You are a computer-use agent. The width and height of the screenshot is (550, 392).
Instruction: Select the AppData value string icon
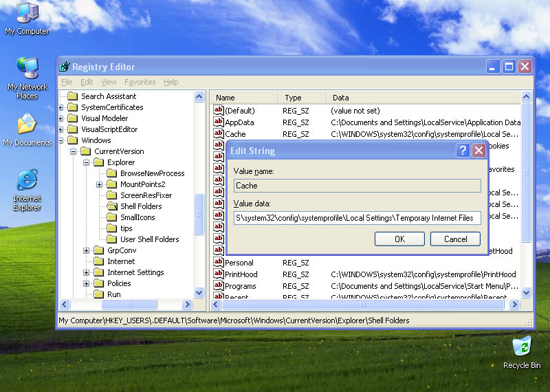point(218,122)
